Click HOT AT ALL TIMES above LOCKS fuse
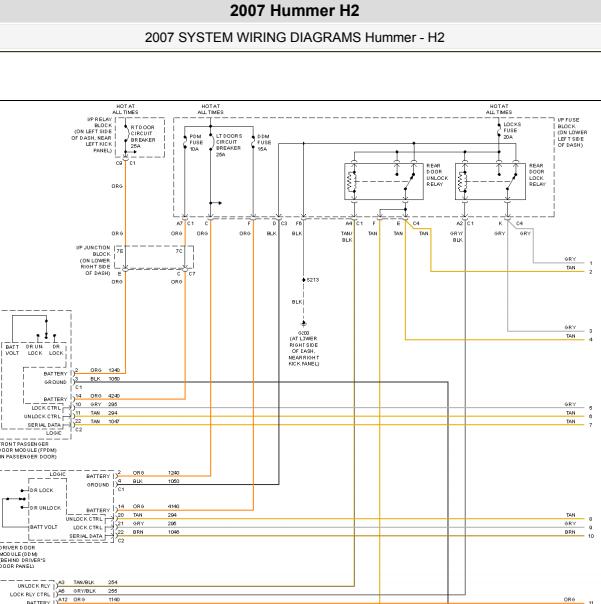 499,109
